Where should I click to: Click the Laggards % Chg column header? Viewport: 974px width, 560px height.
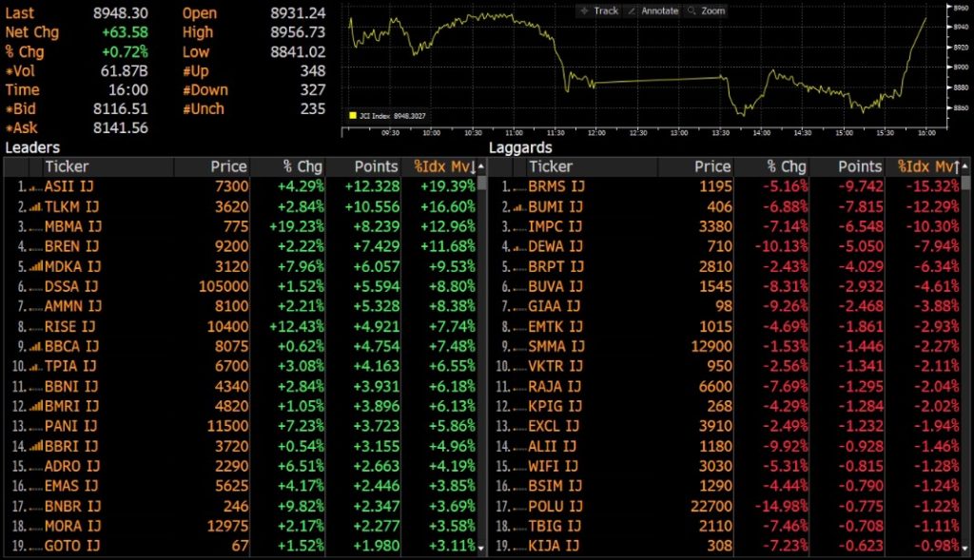point(787,166)
